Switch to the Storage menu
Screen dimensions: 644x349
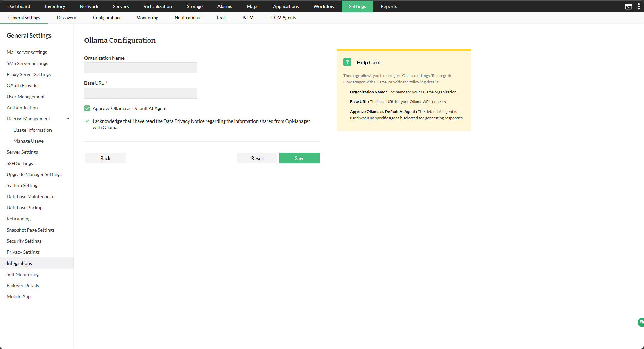pyautogui.click(x=195, y=6)
